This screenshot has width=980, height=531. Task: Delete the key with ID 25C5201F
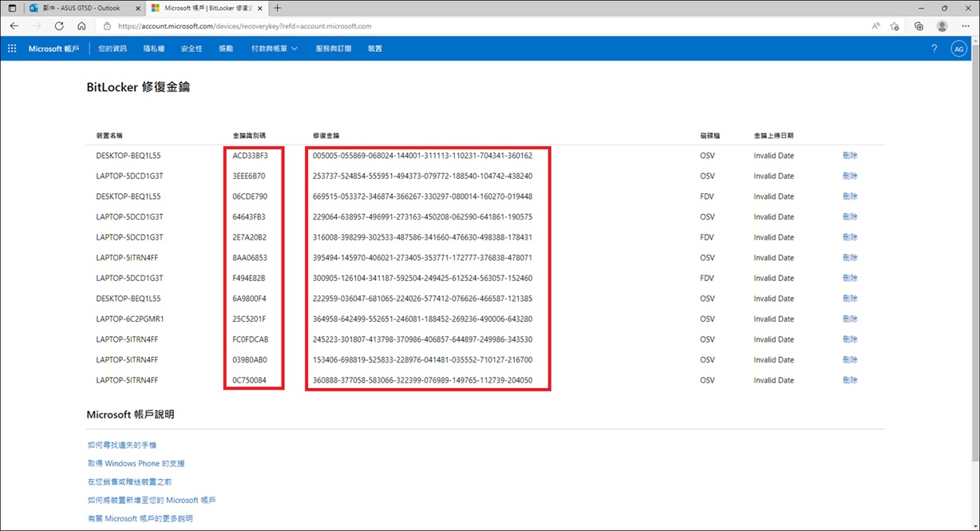(850, 319)
